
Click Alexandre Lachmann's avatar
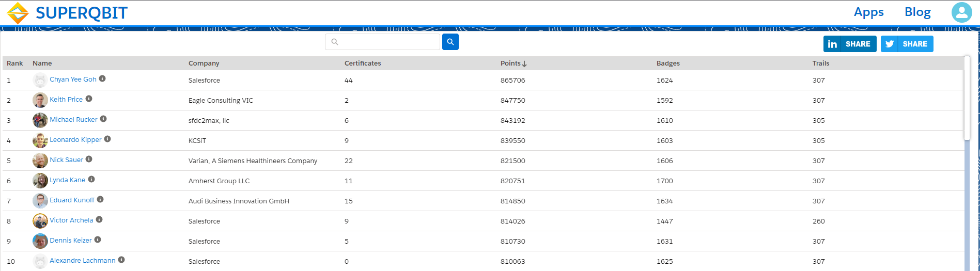coord(40,261)
